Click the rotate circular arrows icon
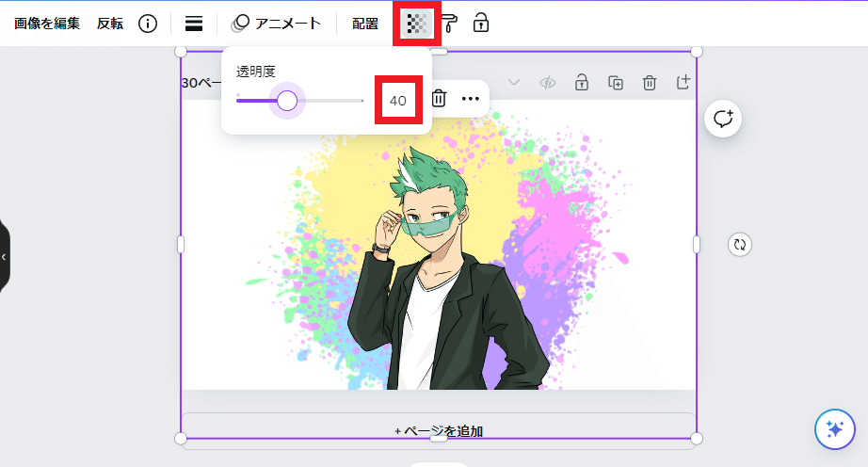868x467 pixels. [740, 245]
